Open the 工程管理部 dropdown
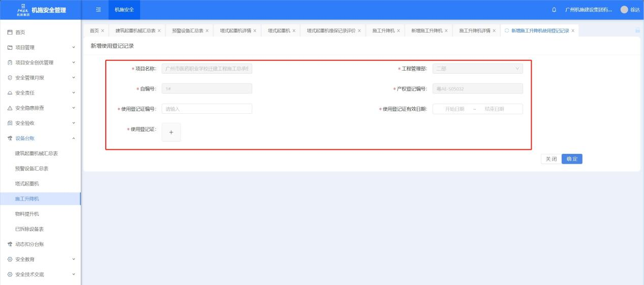The image size is (644, 285). coord(477,69)
